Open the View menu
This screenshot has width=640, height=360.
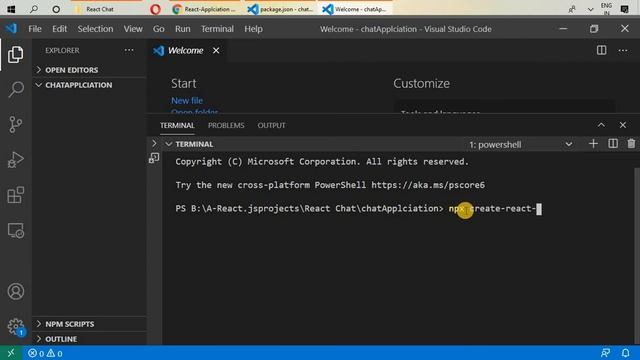click(133, 29)
